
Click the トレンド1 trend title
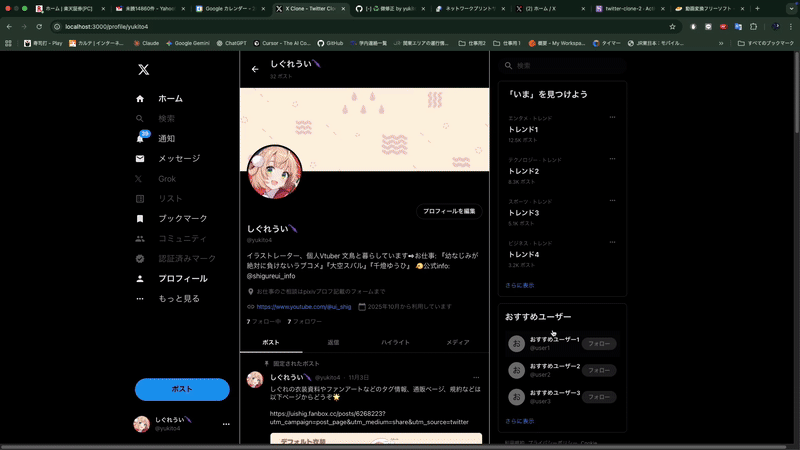coord(523,130)
